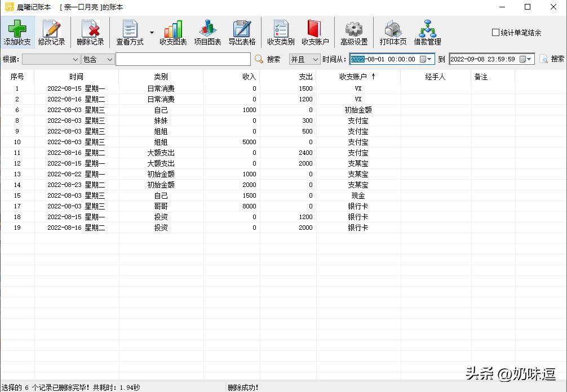This screenshot has width=567, height=392.
Task: Open the 包含 condition dropdown
Action: [x=98, y=59]
